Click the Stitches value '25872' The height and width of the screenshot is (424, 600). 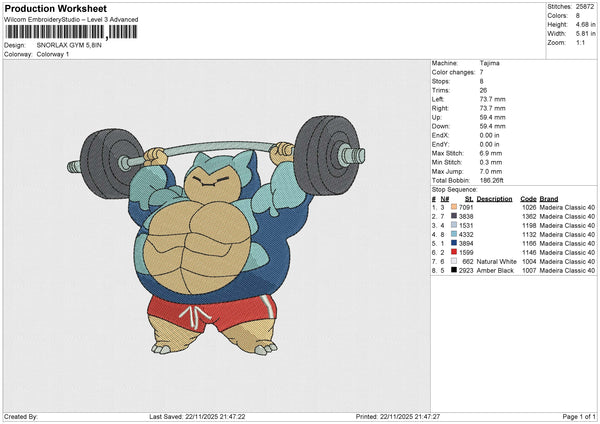click(585, 7)
